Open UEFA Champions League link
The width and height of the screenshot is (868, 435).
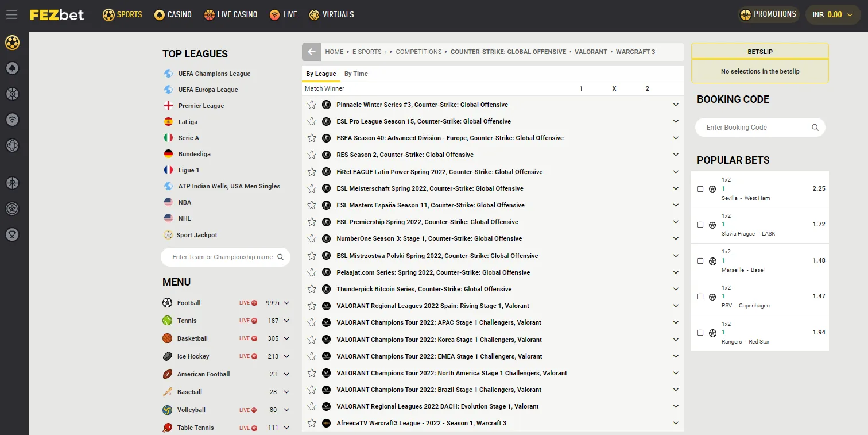pyautogui.click(x=214, y=74)
